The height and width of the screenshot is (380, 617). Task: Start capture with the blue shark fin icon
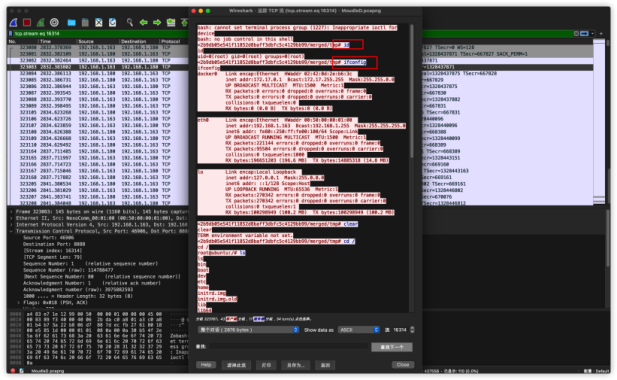click(x=14, y=22)
